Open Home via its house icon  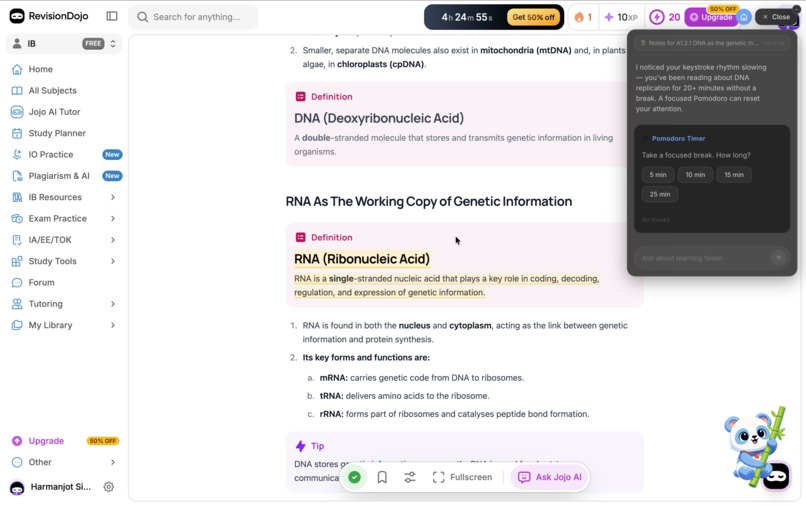[17, 69]
